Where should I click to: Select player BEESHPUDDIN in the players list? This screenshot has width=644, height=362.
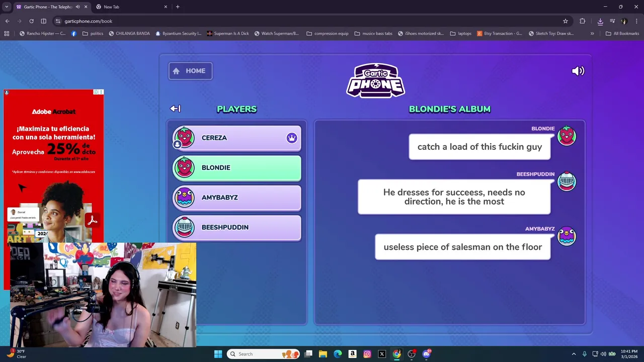[x=237, y=227]
